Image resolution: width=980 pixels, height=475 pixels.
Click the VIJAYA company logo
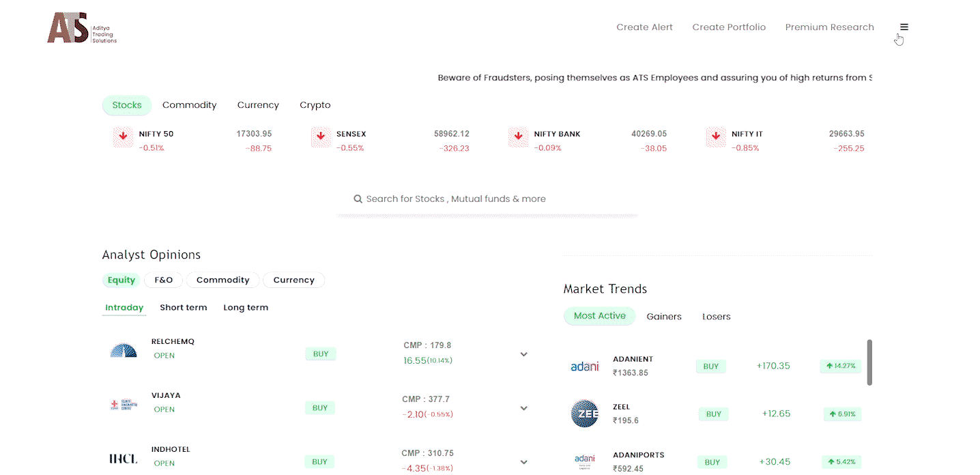click(x=124, y=405)
